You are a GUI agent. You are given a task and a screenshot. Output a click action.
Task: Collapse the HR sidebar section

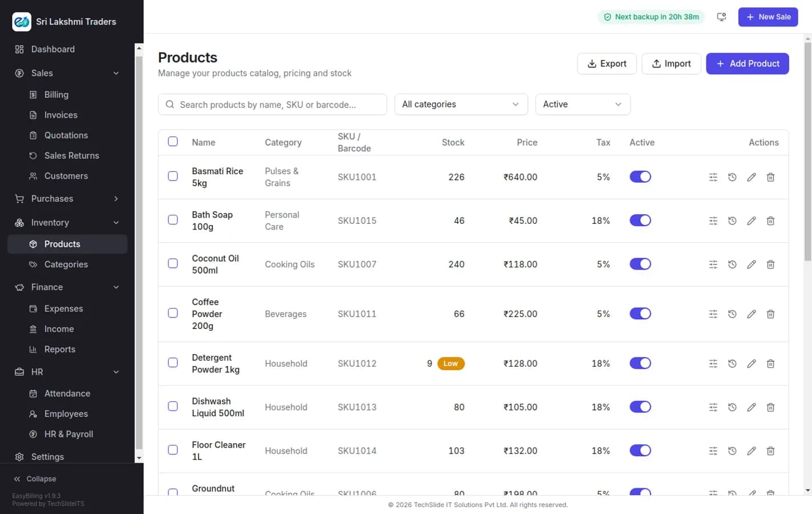click(x=67, y=372)
